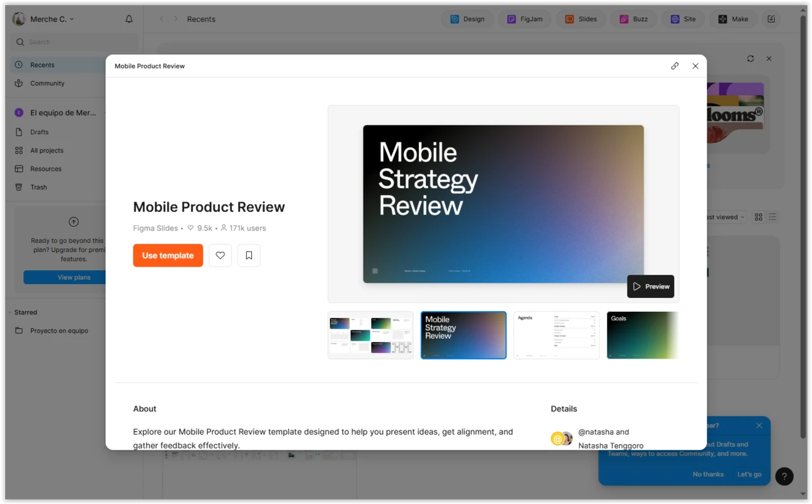The width and height of the screenshot is (812, 504).
Task: Switch to list view icon
Action: tap(773, 217)
